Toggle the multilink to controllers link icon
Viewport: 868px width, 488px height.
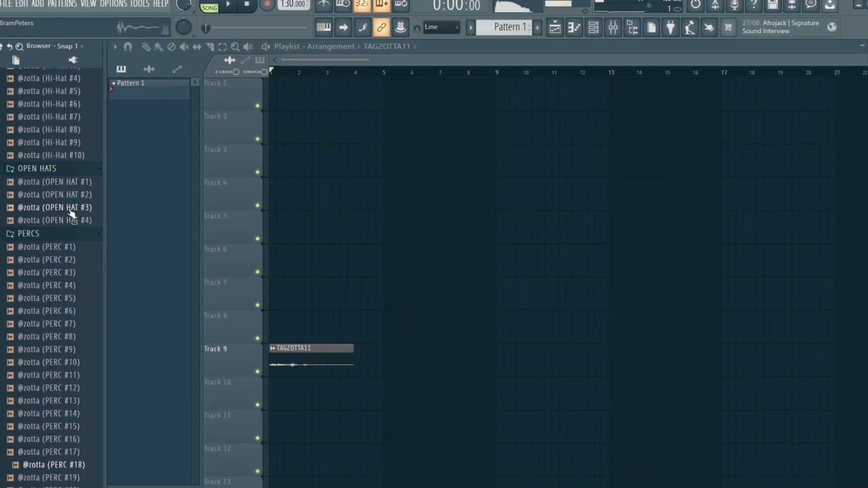point(381,27)
